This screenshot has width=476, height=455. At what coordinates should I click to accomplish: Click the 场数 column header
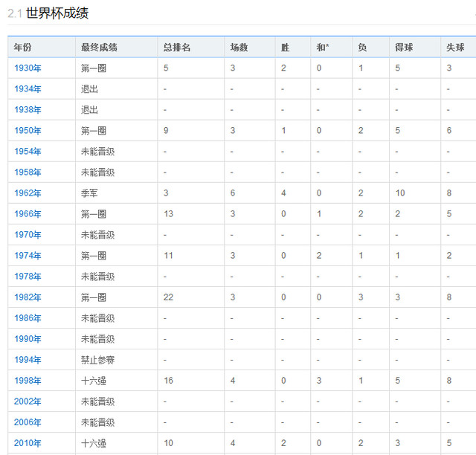[239, 48]
